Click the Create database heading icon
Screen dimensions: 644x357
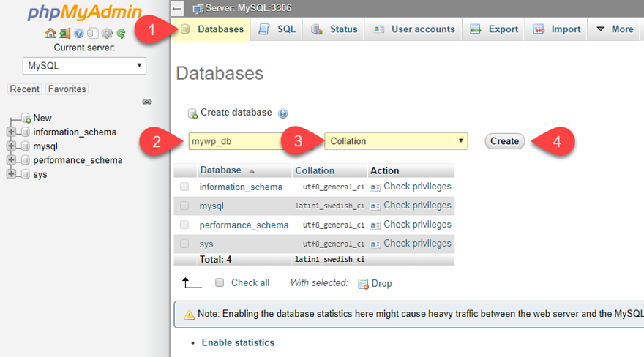pos(192,113)
